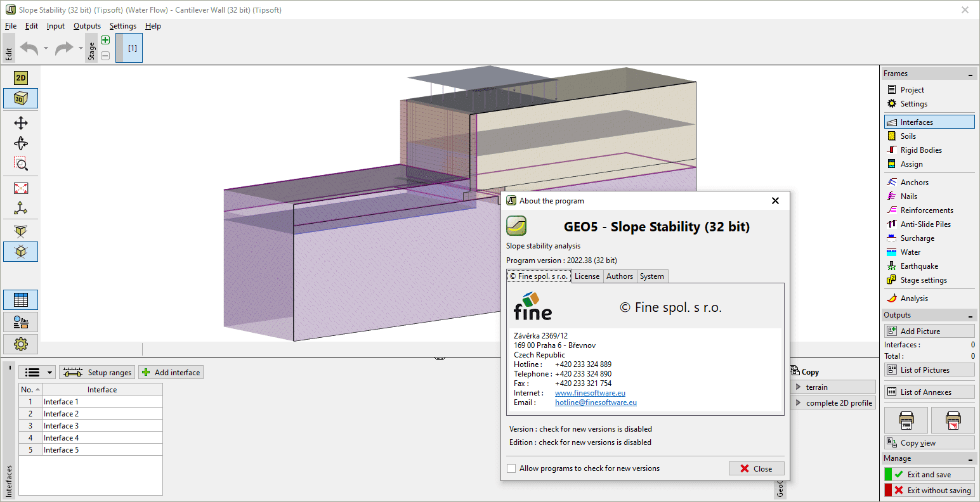Click the fit-to-window view icon

(21, 188)
